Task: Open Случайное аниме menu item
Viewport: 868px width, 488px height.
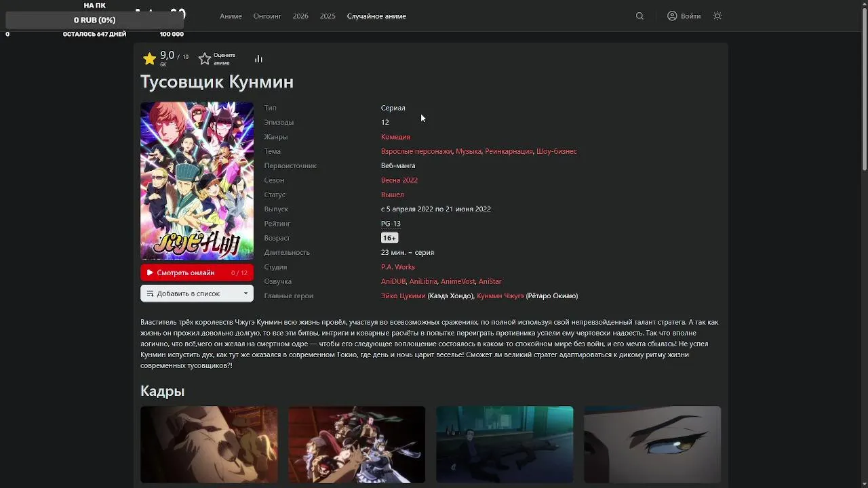Action: pyautogui.click(x=376, y=16)
